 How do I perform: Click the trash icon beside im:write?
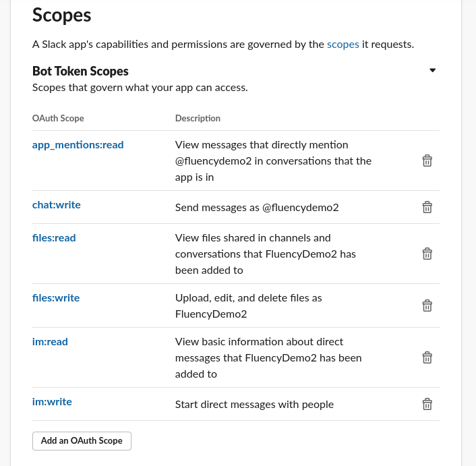tap(427, 404)
